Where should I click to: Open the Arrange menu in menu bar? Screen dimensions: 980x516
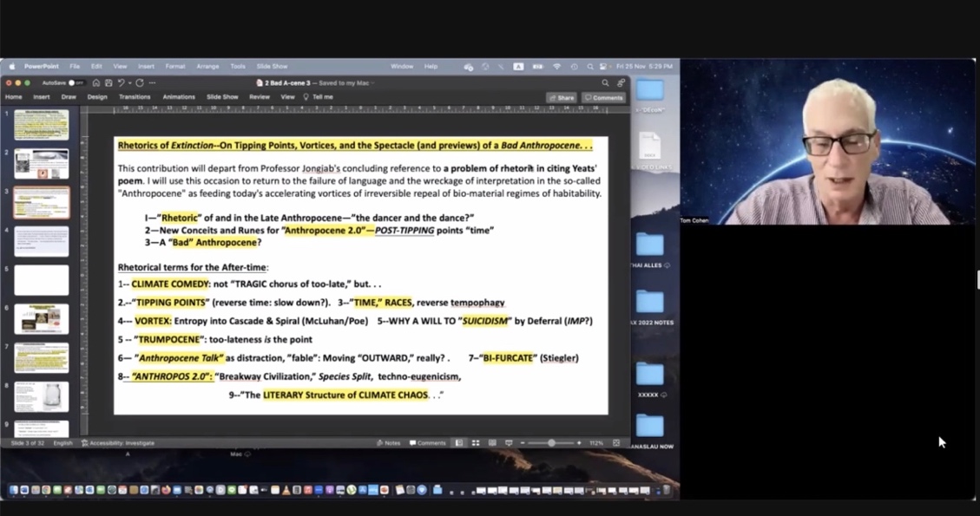pyautogui.click(x=207, y=67)
